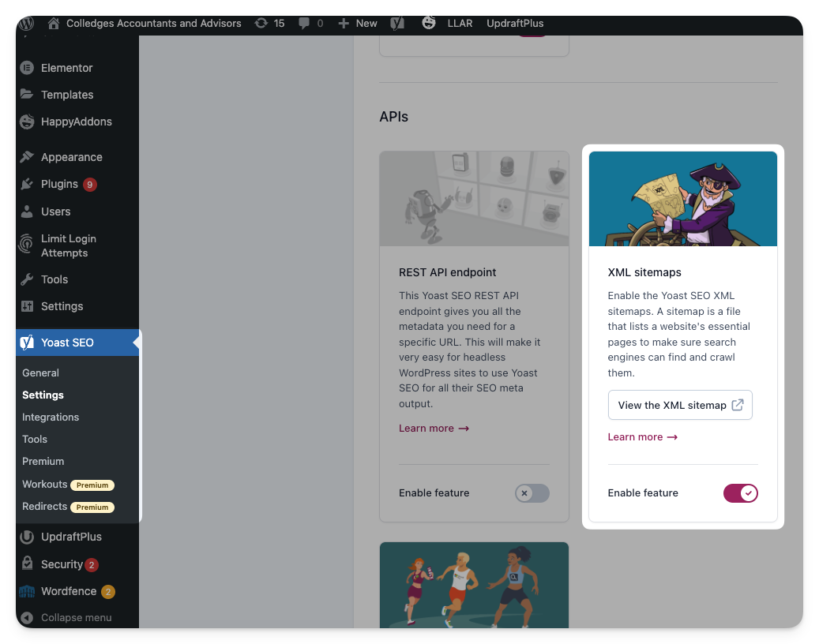Screen dimensions: 819x644
Task: Open Redirects Premium submenu item
Action: click(44, 506)
